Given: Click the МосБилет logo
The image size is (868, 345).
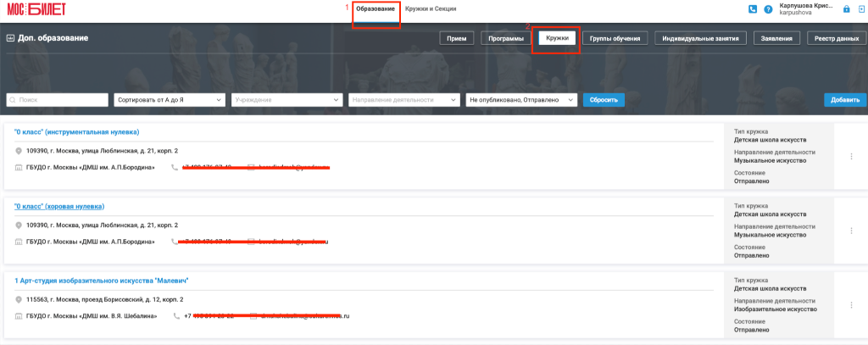Looking at the screenshot, I should pos(36,8).
